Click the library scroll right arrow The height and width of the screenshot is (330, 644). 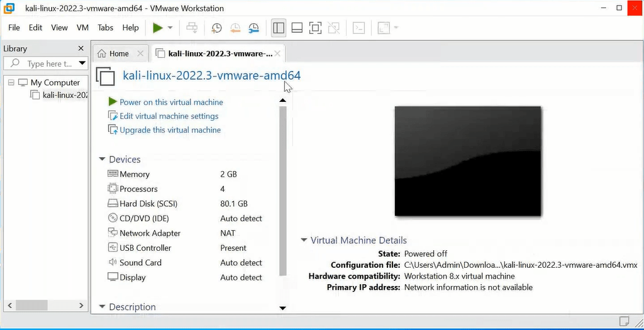click(81, 305)
